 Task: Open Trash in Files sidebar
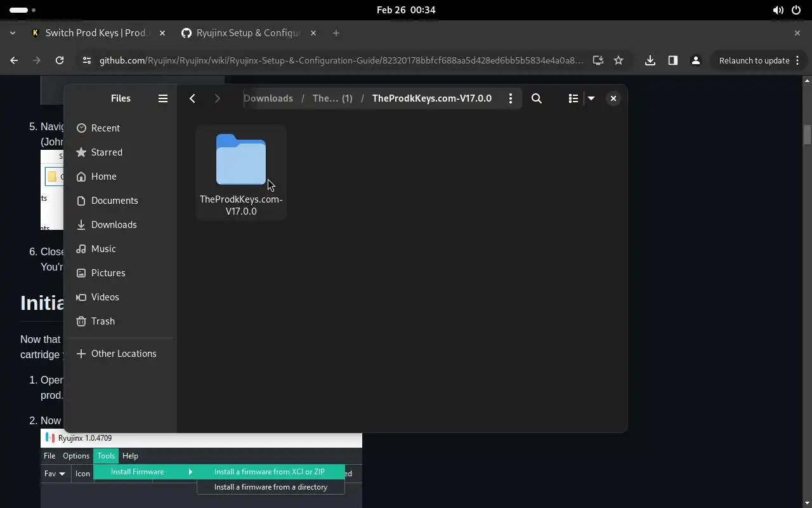121,321
